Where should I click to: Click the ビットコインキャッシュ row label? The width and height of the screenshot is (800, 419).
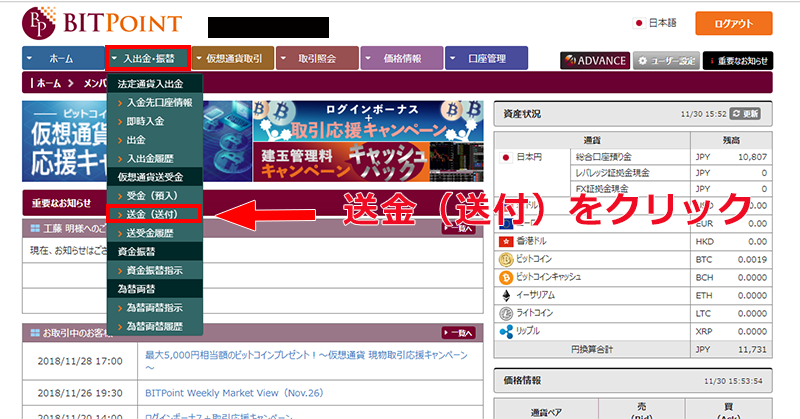pos(548,277)
